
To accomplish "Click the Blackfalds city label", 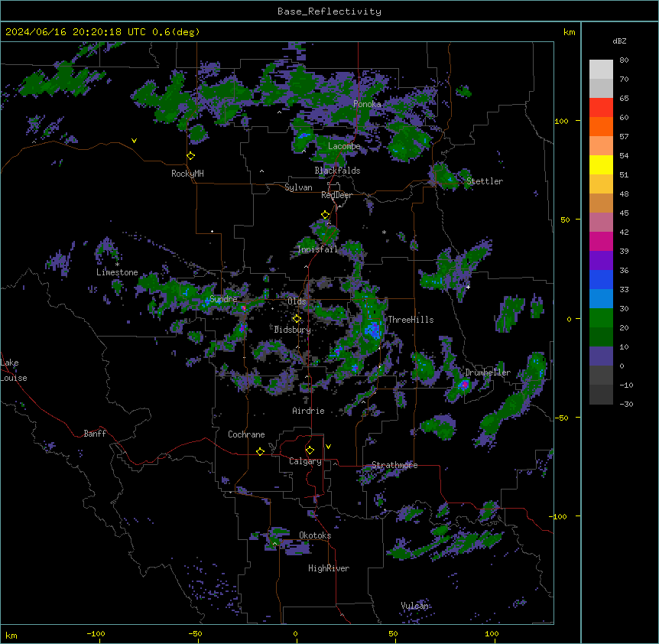I will (x=337, y=171).
